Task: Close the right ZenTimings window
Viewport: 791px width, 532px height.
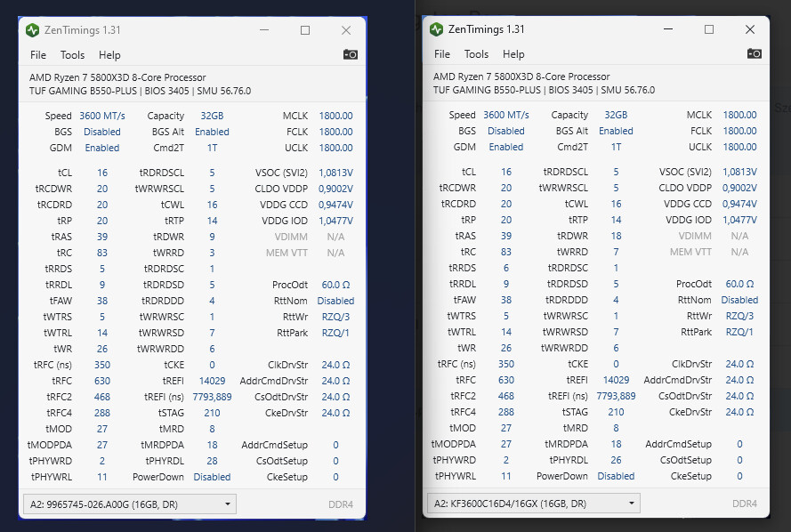Action: pyautogui.click(x=750, y=29)
